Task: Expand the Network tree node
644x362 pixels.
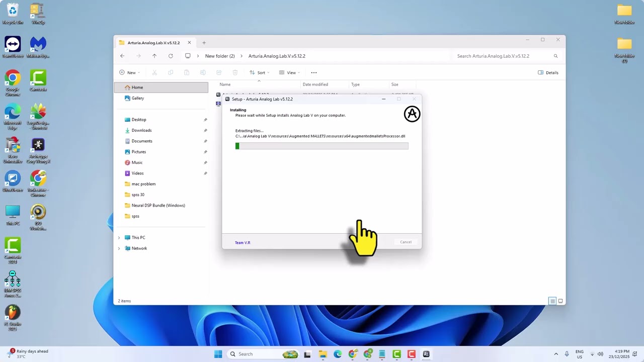Action: pyautogui.click(x=119, y=248)
